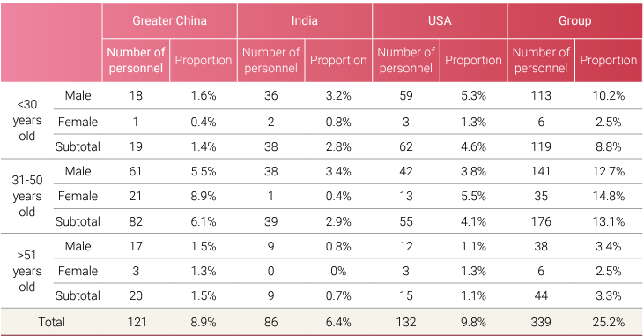Select the Group column header
Image resolution: width=644 pixels, height=336 pixels.
coord(574,20)
